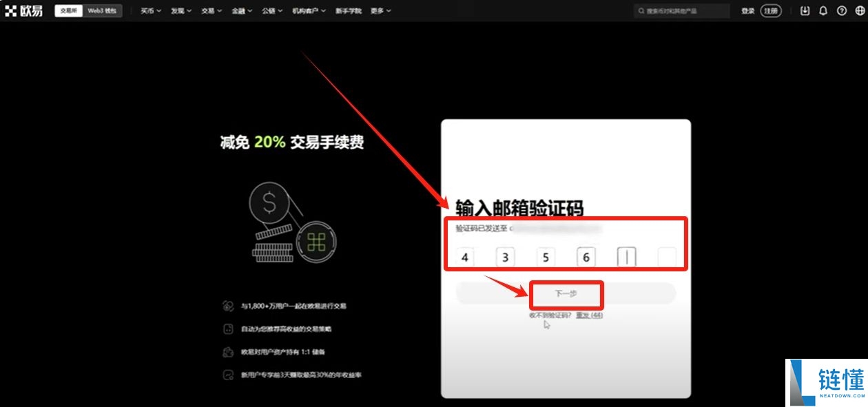Select the first code digit box showing 4
This screenshot has width=868, height=407.
pyautogui.click(x=465, y=258)
